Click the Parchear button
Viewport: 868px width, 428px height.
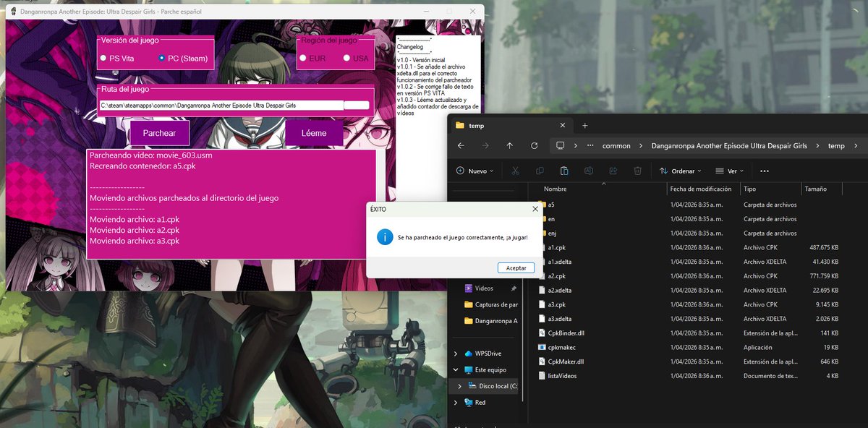coord(159,133)
